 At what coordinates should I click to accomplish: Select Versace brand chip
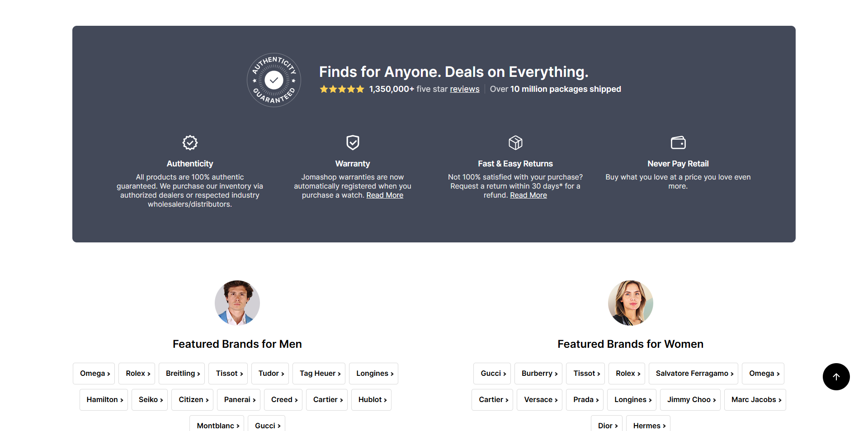(x=540, y=400)
